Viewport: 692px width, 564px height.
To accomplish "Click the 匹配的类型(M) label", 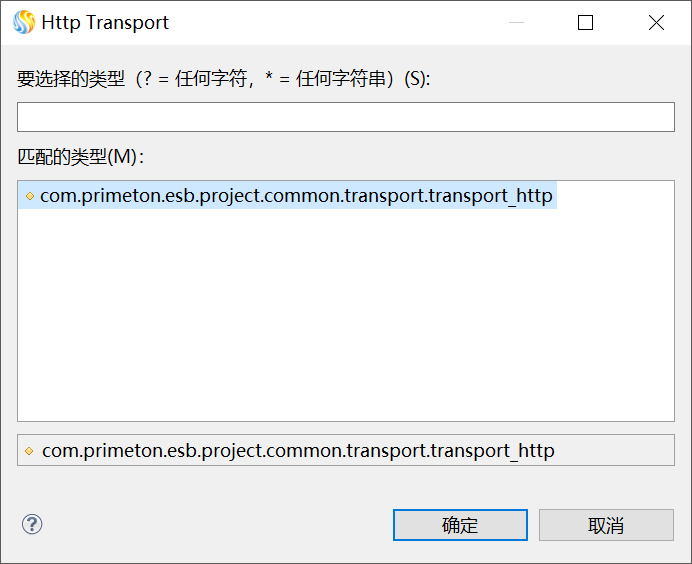I will 81,157.
